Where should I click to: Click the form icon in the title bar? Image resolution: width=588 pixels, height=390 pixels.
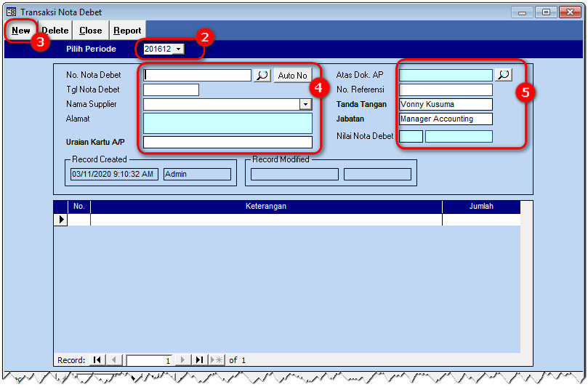[12, 12]
